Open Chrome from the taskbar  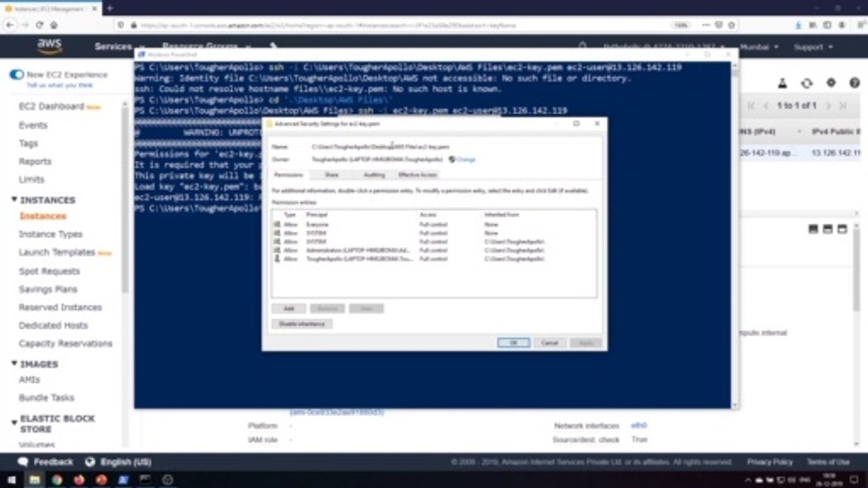pyautogui.click(x=57, y=480)
